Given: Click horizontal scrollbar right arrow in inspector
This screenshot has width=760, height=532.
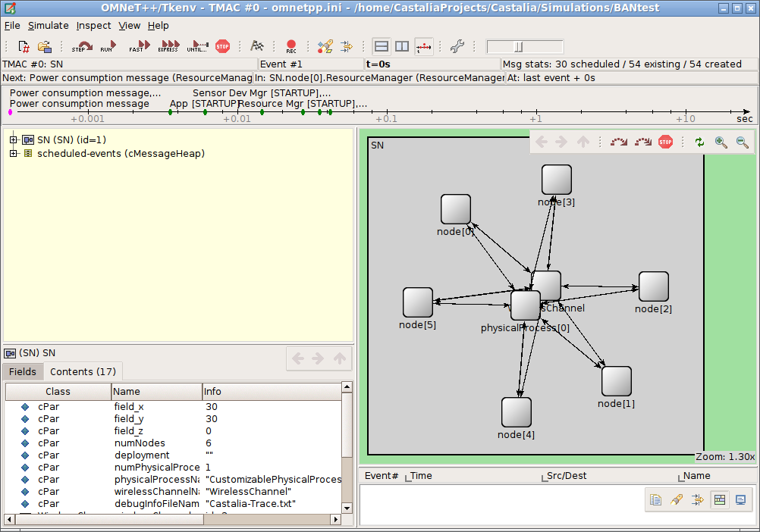Looking at the screenshot, I should pyautogui.click(x=335, y=519).
